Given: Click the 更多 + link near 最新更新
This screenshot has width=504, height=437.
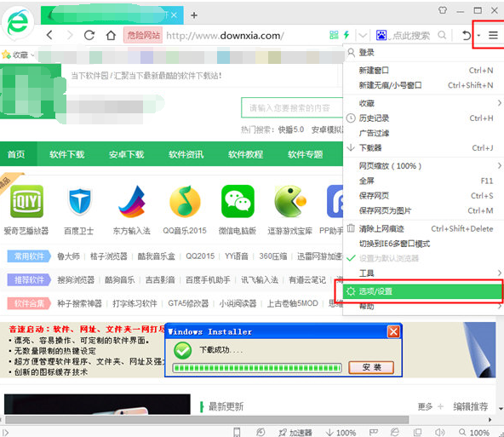Looking at the screenshot, I should click(x=431, y=407).
